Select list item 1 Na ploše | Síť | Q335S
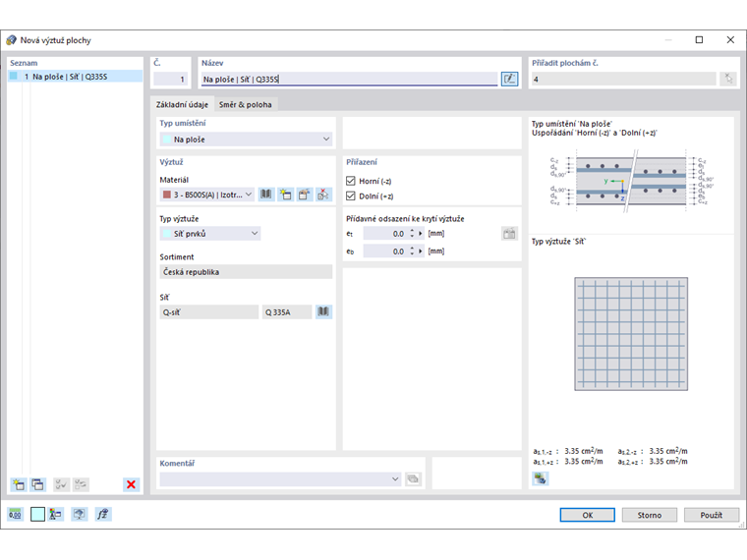The width and height of the screenshot is (747, 560). [76, 77]
